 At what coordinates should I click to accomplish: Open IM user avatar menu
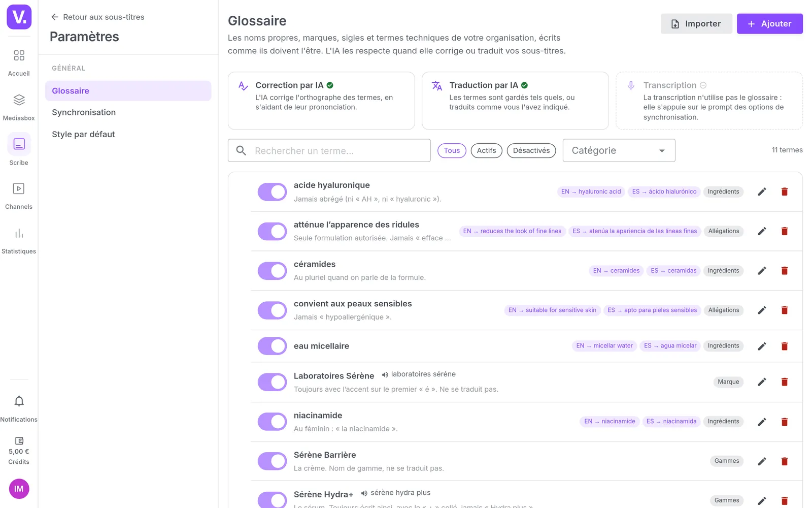coord(19,489)
